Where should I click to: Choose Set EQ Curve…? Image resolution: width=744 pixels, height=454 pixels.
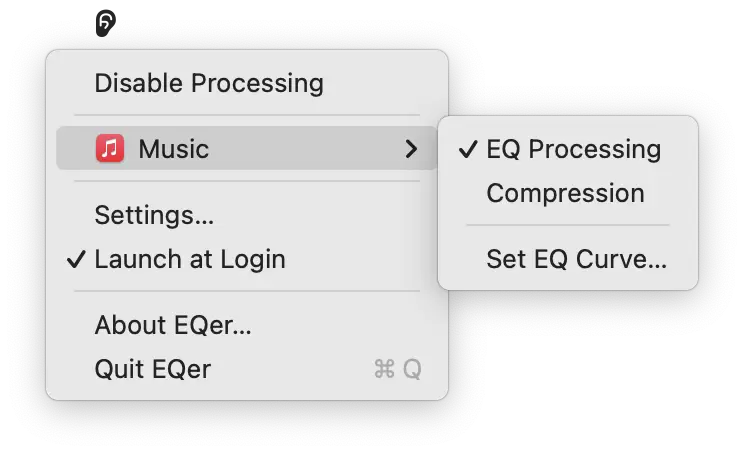click(x=576, y=259)
